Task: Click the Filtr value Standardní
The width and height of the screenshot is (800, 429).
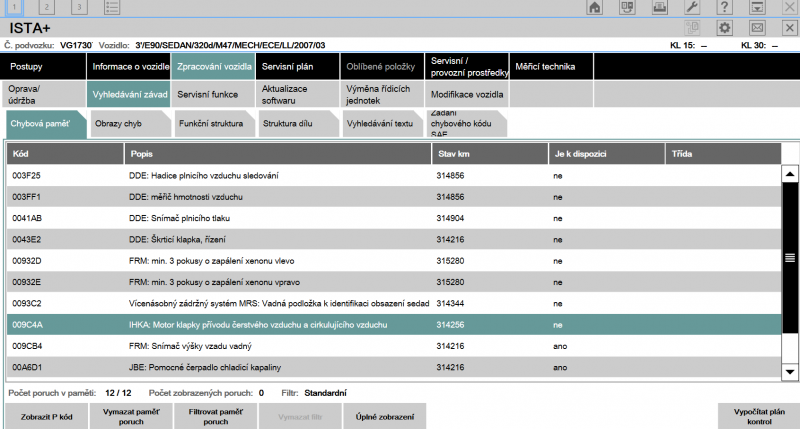Action: pos(326,393)
